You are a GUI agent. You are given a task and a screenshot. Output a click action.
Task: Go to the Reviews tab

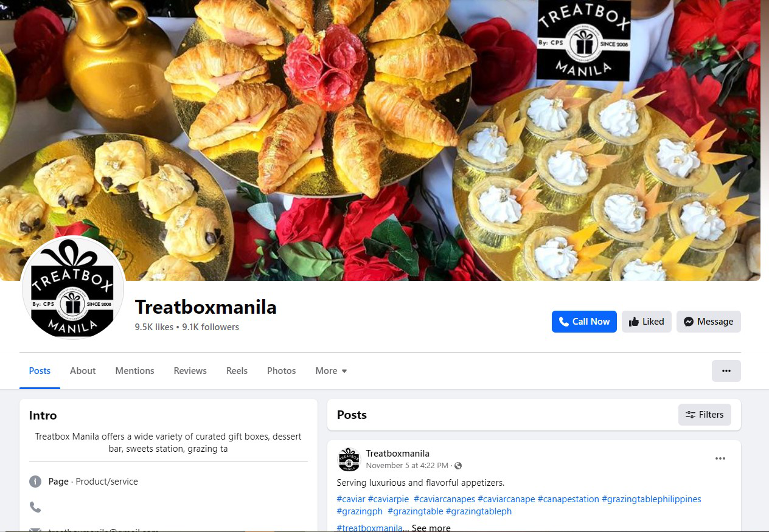click(190, 371)
